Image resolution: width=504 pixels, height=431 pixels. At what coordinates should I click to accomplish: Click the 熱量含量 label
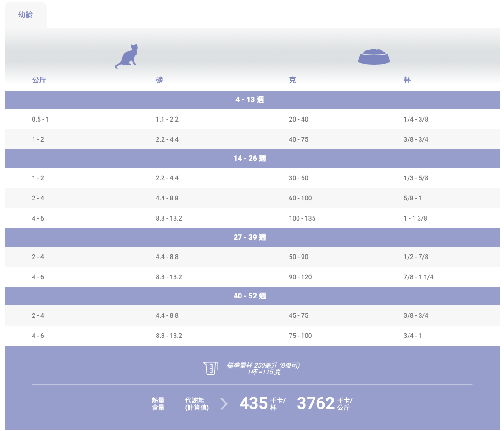pyautogui.click(x=158, y=403)
